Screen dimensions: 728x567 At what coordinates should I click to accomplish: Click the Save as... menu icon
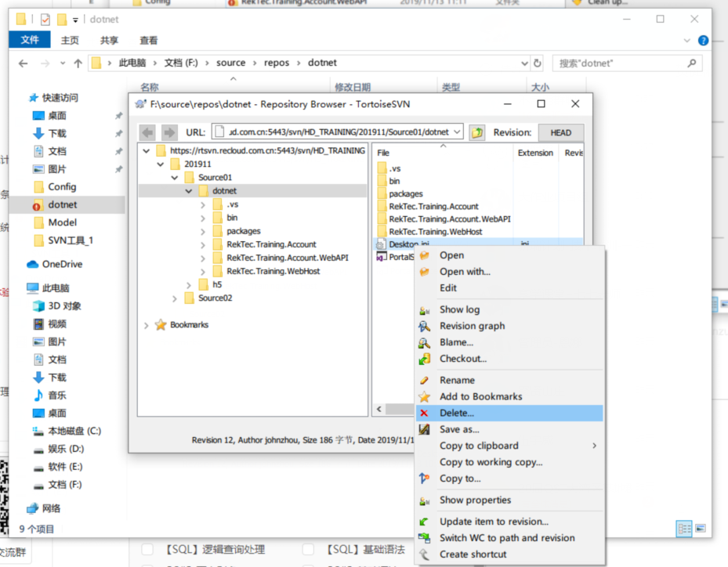click(425, 430)
